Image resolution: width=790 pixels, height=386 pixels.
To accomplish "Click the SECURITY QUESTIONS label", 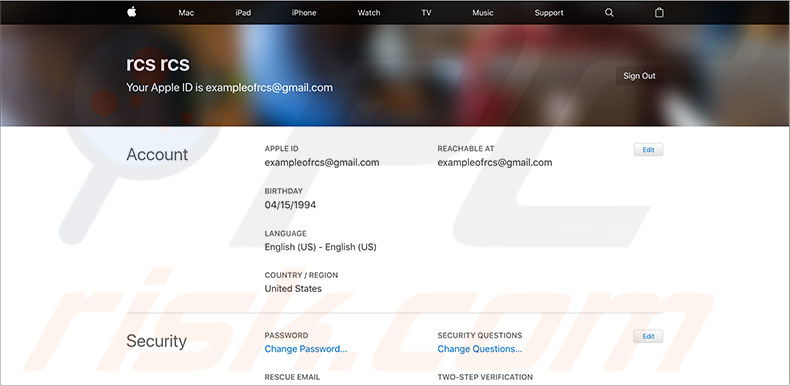I will point(480,335).
